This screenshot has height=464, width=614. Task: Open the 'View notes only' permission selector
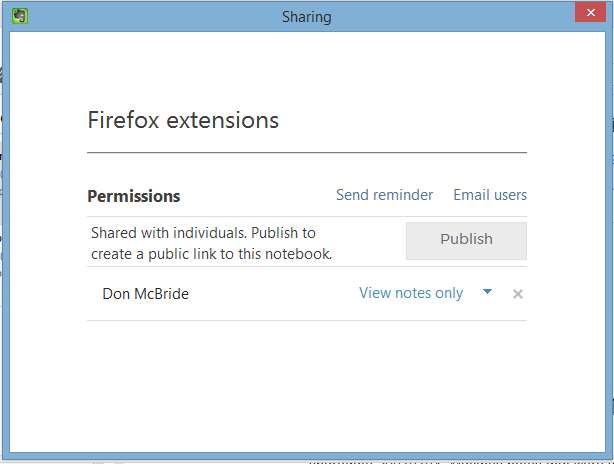point(411,293)
